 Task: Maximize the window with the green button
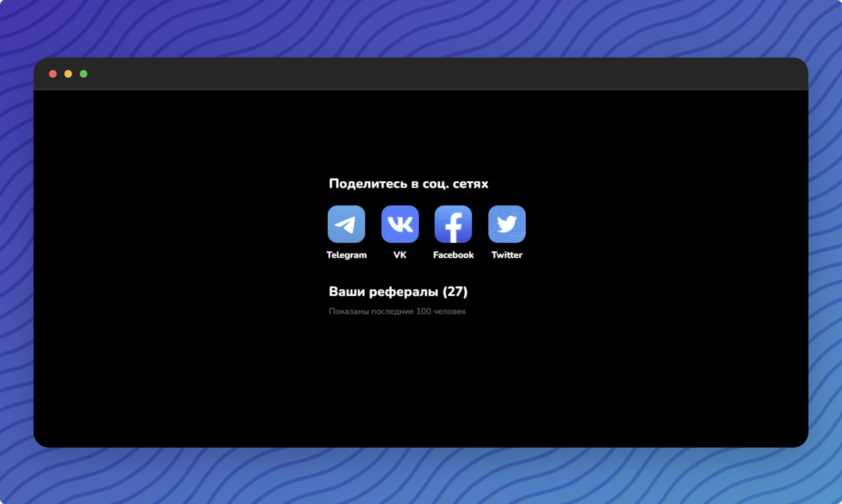click(x=83, y=74)
